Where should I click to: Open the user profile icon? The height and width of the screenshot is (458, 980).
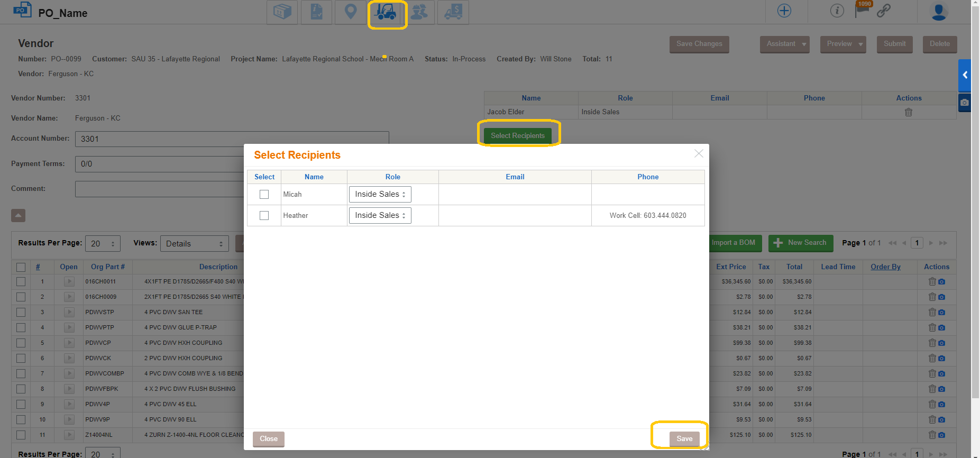click(939, 12)
